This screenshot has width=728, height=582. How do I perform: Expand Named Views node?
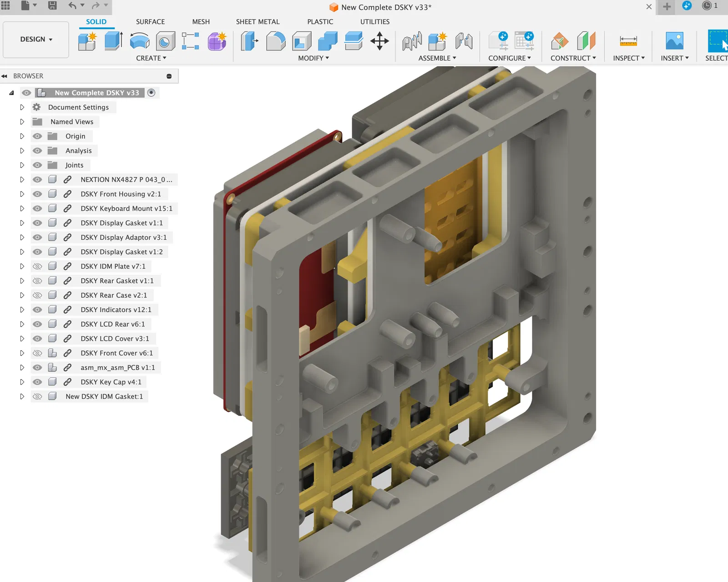[22, 122]
